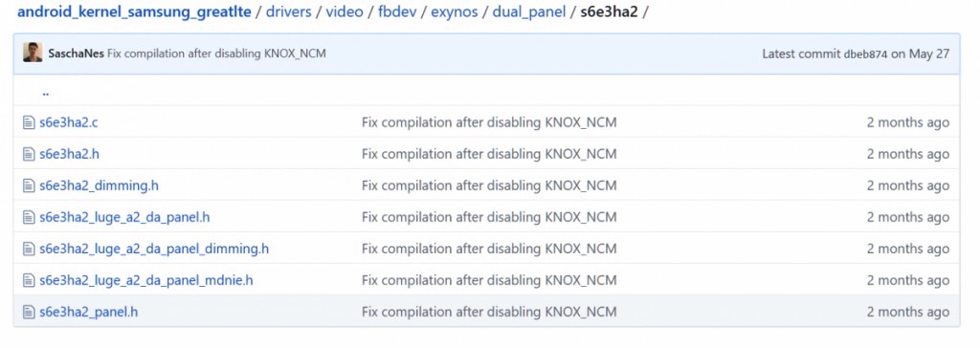The image size is (980, 348).
Task: Click the SaschaNes avatar thumbnail
Action: click(33, 53)
